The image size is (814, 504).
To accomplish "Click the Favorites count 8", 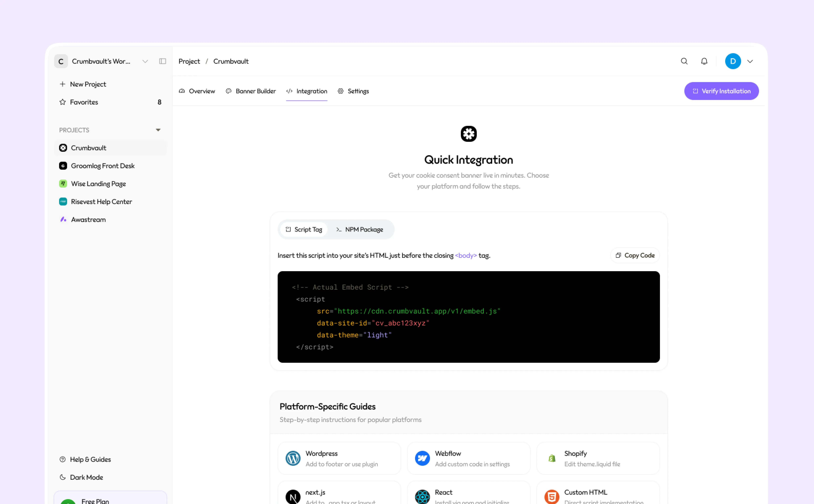I will pyautogui.click(x=159, y=102).
